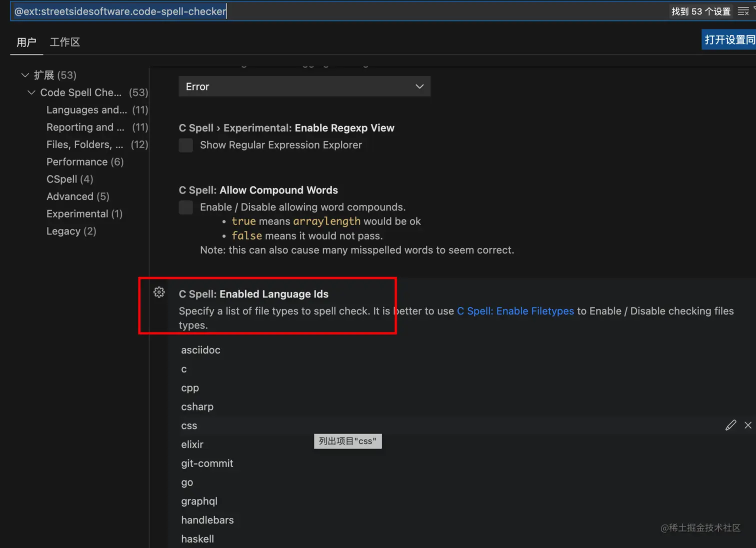
Task: Toggle the Allow Compound Words checkbox
Action: [186, 207]
